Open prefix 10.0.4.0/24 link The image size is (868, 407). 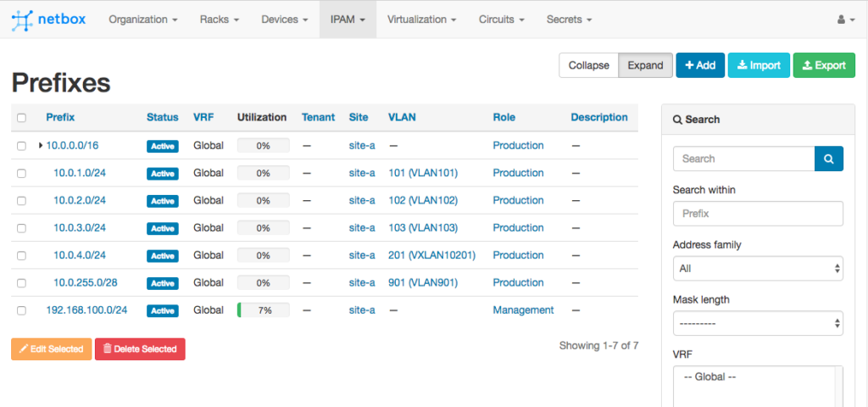pyautogui.click(x=80, y=255)
